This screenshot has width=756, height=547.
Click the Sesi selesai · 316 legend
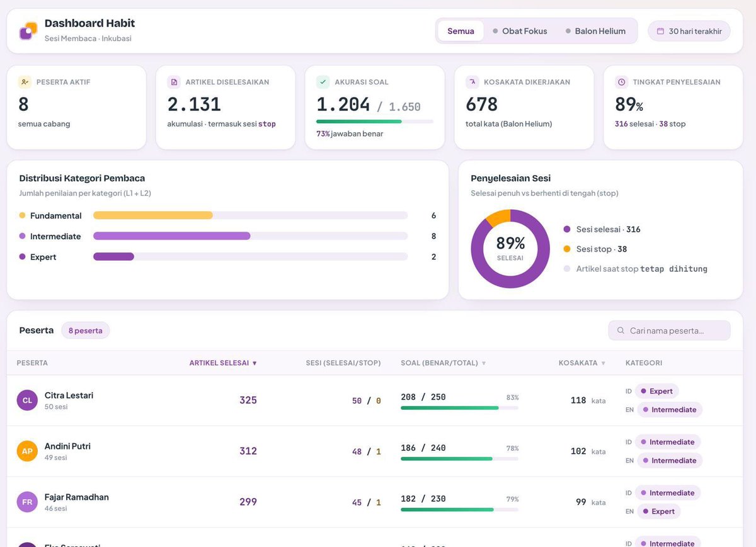[608, 229]
